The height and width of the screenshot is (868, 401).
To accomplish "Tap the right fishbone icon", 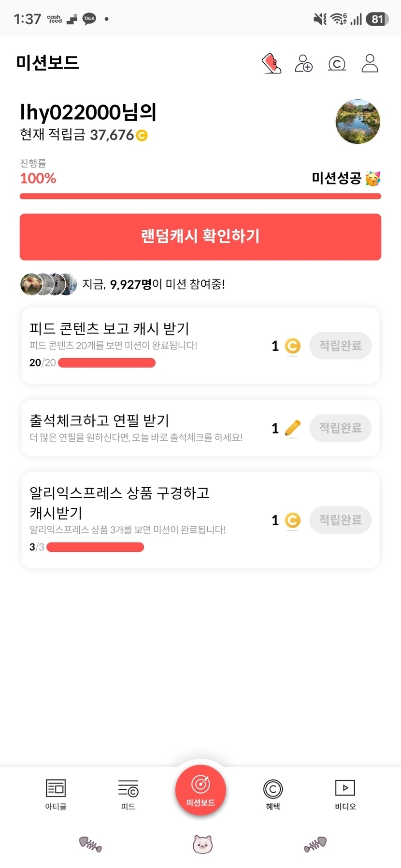I will (315, 844).
